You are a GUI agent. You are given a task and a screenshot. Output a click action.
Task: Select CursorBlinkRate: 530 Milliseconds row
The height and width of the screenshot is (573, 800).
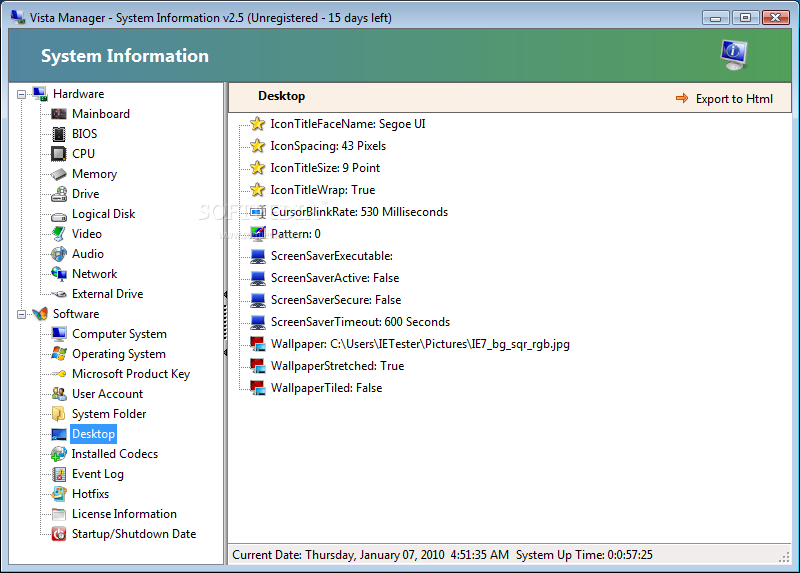359,212
